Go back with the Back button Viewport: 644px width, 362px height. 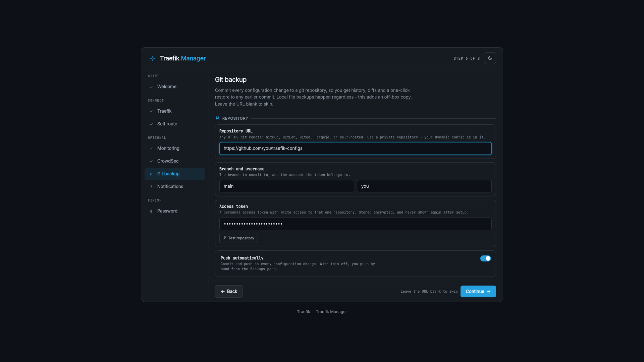click(229, 292)
